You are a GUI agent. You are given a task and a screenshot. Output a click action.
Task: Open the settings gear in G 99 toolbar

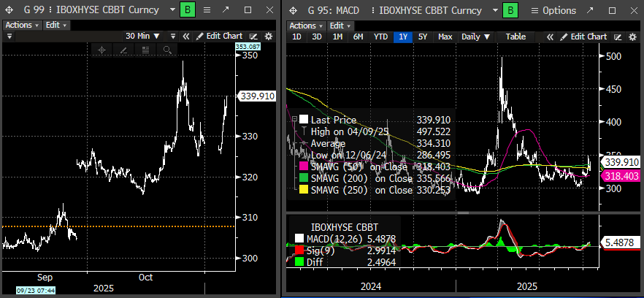(269, 37)
